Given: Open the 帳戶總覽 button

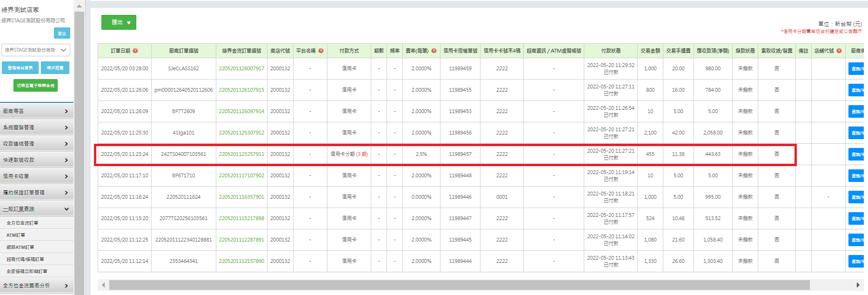Looking at the screenshot, I should coord(55,68).
